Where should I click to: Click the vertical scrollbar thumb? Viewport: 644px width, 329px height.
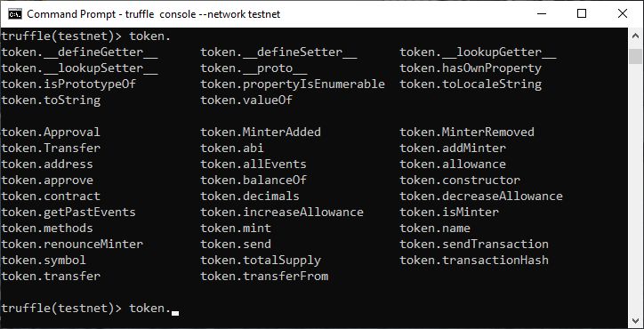pos(635,56)
